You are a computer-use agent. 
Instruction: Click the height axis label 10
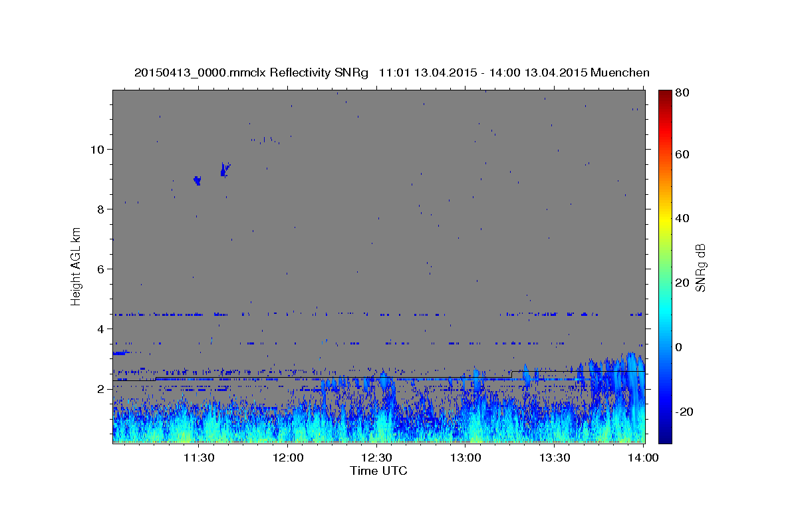click(x=98, y=150)
